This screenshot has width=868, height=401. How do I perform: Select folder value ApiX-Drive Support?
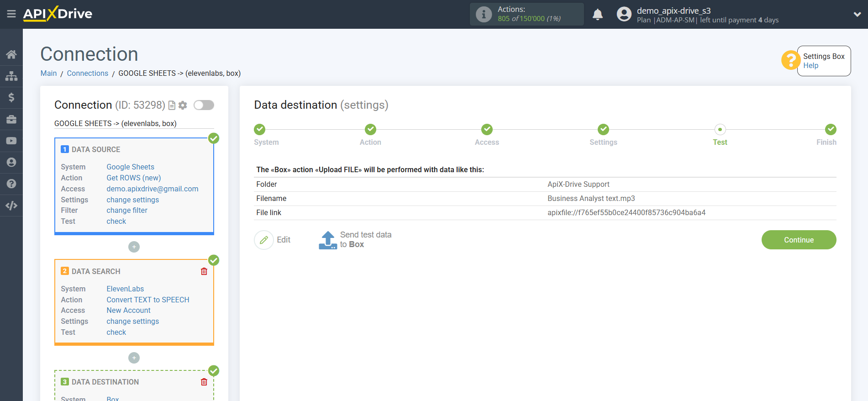coord(579,184)
